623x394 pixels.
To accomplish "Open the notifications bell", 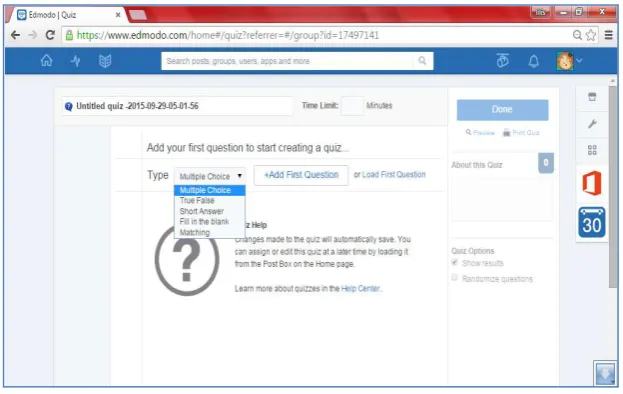I will (534, 61).
